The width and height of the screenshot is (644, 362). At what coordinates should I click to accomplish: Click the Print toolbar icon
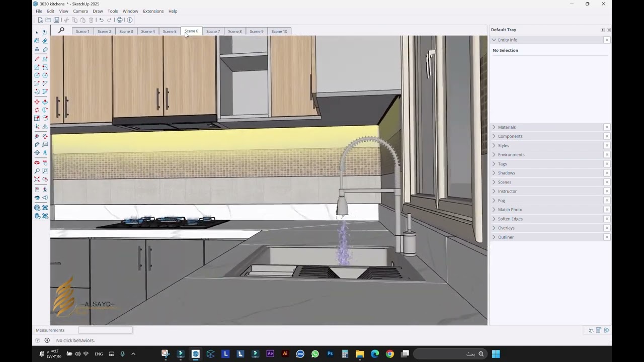coord(119,20)
